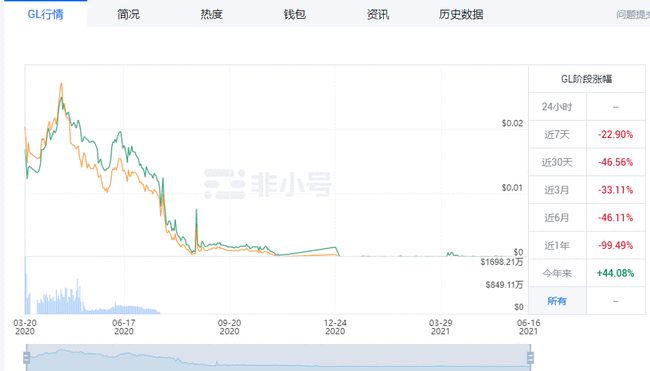Click the chart peak in April 2020
Viewport: 650px width, 371px height.
61,84
